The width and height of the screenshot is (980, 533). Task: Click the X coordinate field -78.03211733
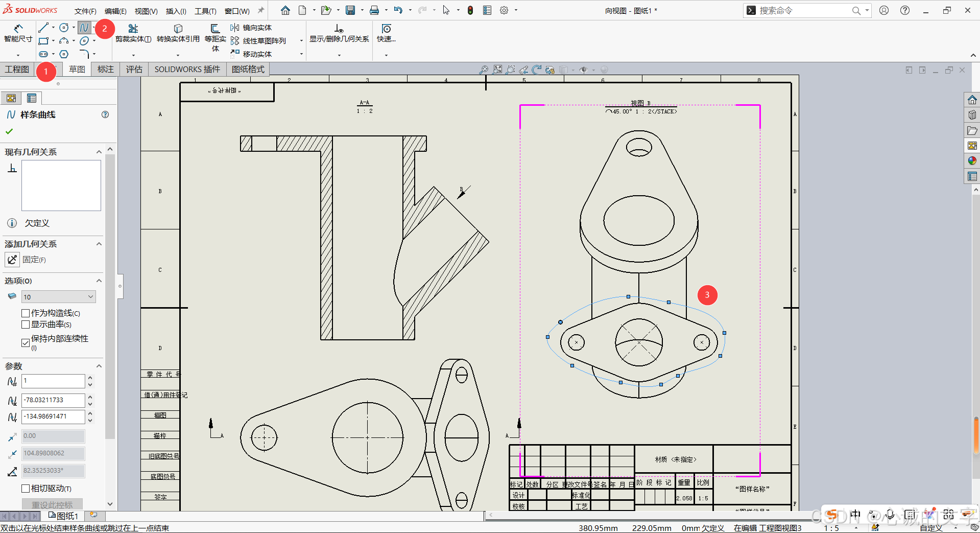coord(53,400)
